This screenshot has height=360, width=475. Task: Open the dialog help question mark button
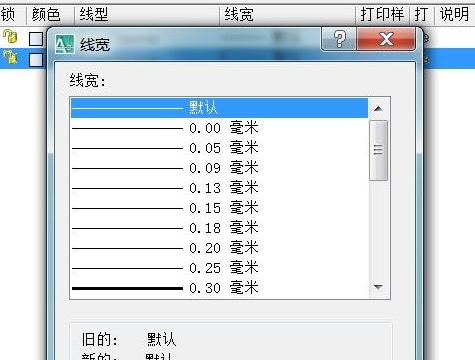click(339, 39)
